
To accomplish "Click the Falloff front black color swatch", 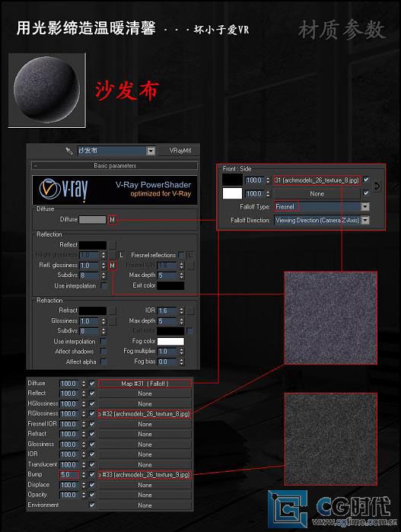I will [x=232, y=180].
